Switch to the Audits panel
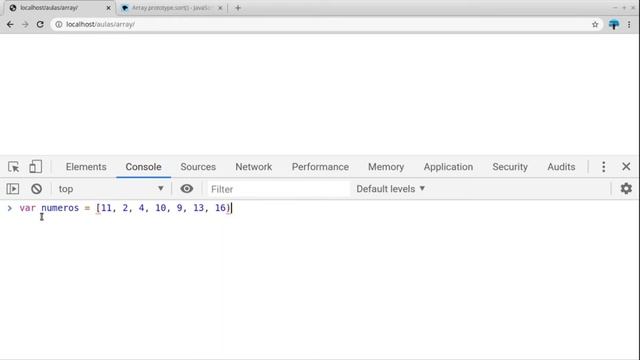The width and height of the screenshot is (640, 360). (561, 167)
